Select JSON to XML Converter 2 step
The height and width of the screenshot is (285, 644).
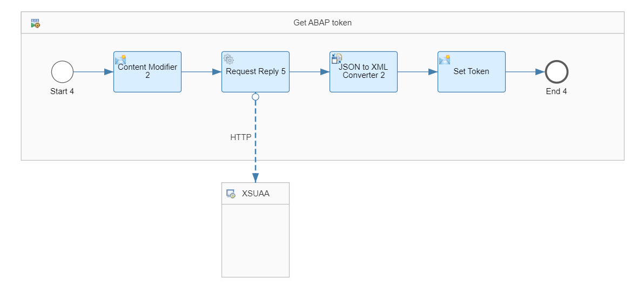(364, 72)
